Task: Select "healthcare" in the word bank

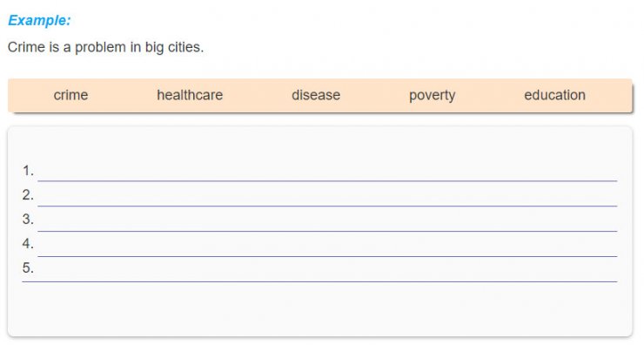Action: click(x=190, y=95)
